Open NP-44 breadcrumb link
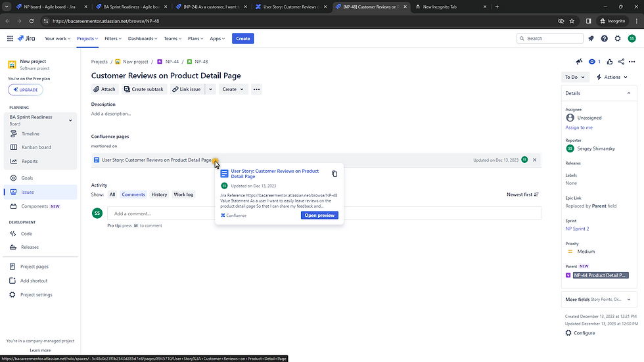Image resolution: width=644 pixels, height=362 pixels. point(172,62)
